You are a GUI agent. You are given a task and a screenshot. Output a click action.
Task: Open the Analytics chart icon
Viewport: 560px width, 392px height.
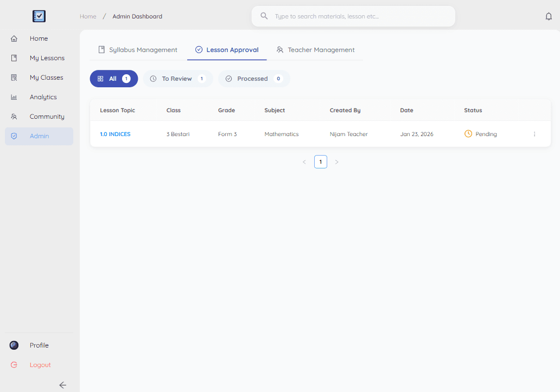pyautogui.click(x=14, y=97)
